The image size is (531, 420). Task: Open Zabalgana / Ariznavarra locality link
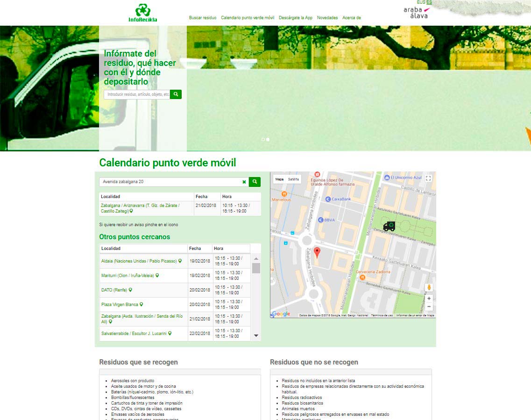pos(140,208)
